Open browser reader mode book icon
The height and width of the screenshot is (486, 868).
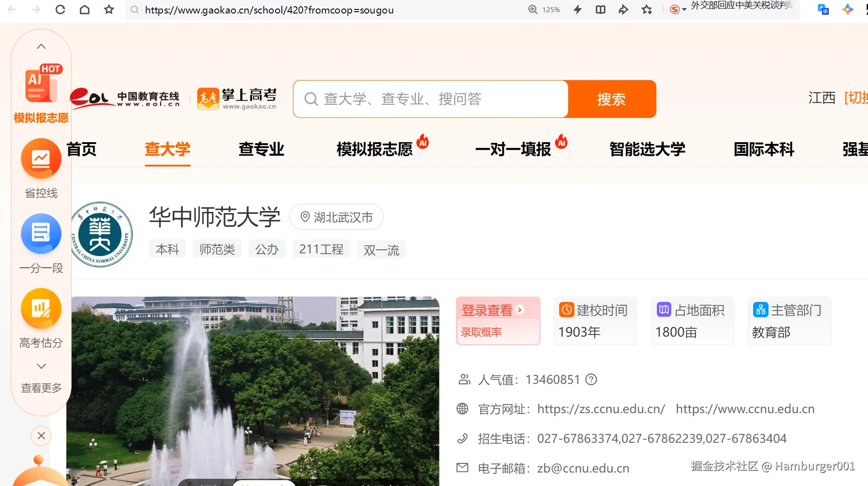point(600,9)
